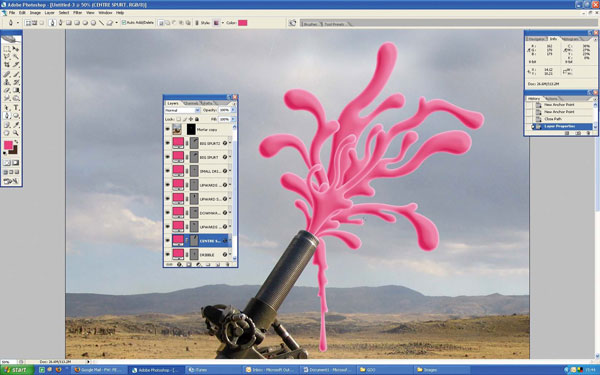The image size is (600, 375).
Task: Select the Clone Stamp tool
Action: 7,82
